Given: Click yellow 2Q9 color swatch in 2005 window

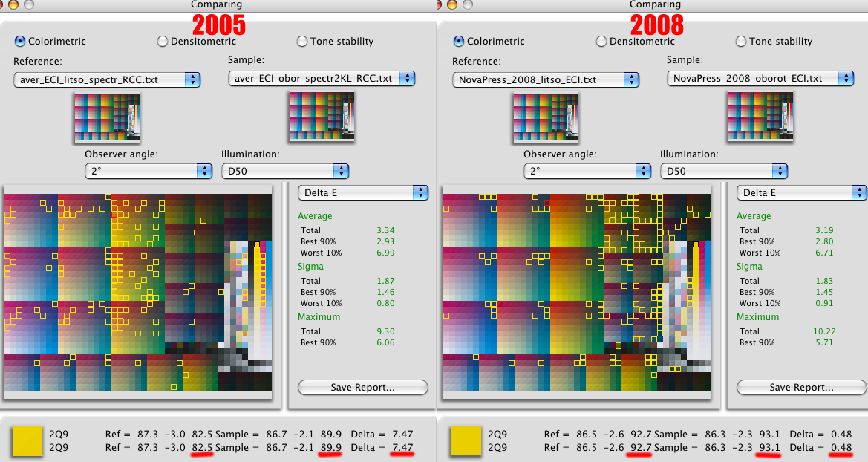Looking at the screenshot, I should click(27, 441).
